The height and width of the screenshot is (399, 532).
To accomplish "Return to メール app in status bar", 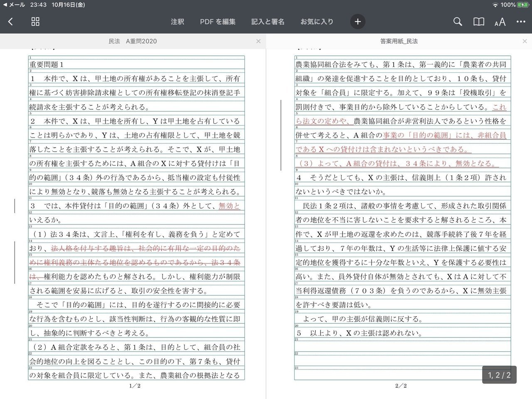I will tap(14, 5).
